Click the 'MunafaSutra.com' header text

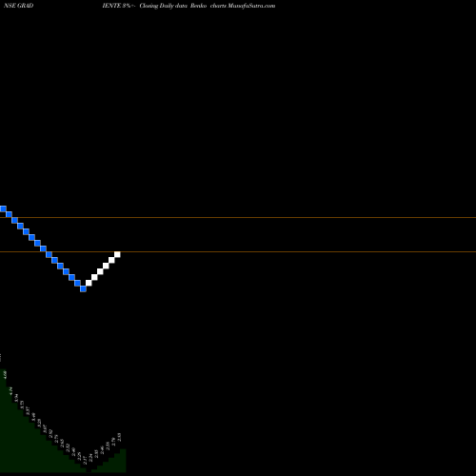pos(251,6)
